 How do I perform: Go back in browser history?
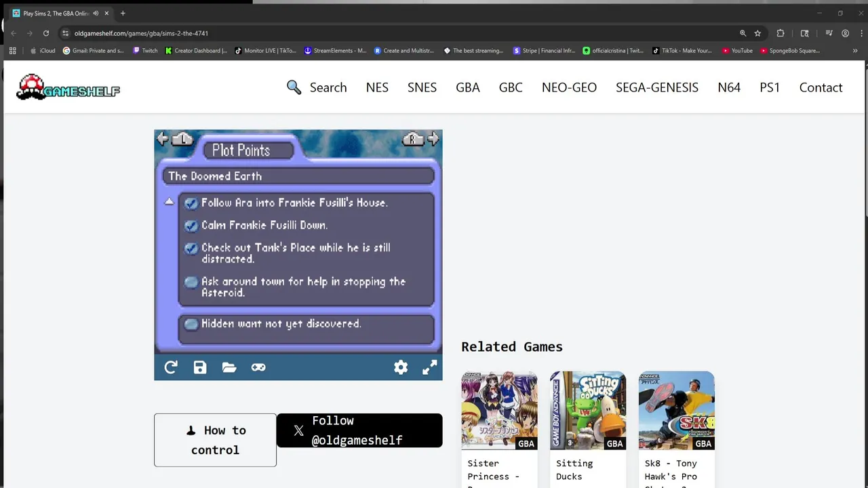point(14,33)
